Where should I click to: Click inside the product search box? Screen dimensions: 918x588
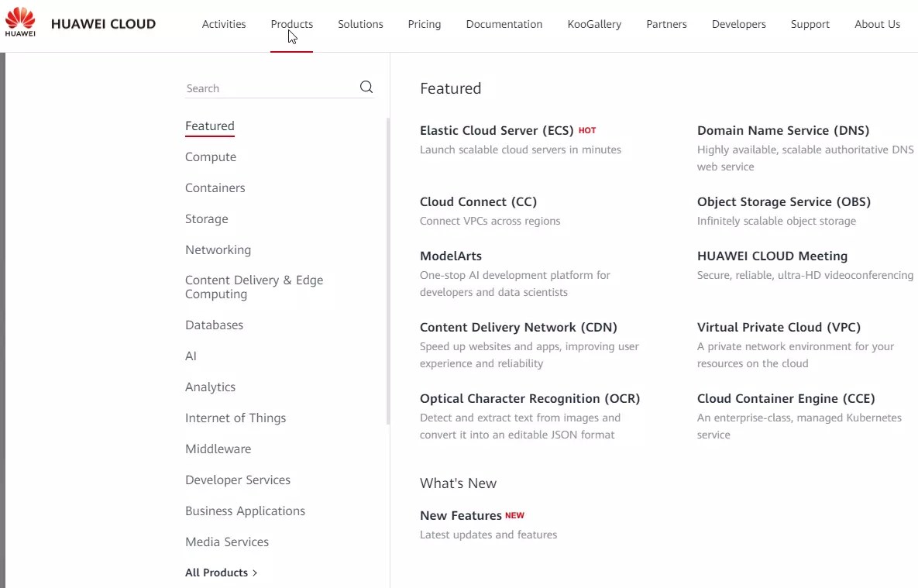263,88
